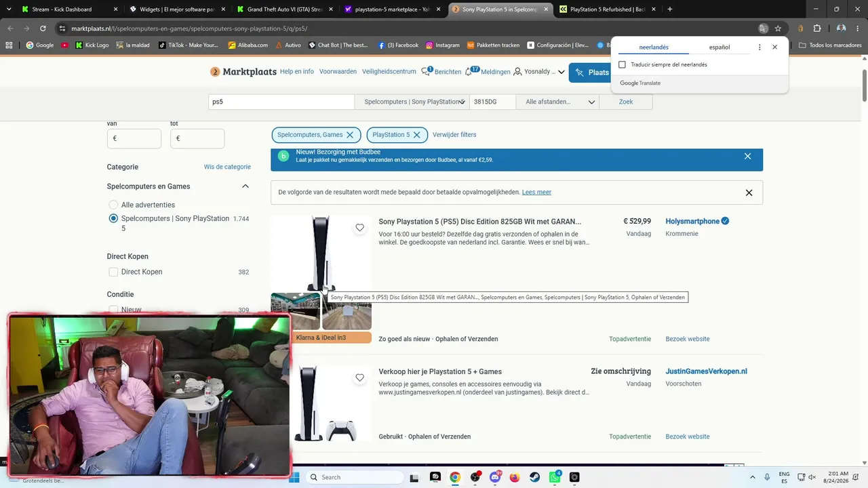Favorite the Sony Playstation 5 Disc Edition listing

(360, 228)
